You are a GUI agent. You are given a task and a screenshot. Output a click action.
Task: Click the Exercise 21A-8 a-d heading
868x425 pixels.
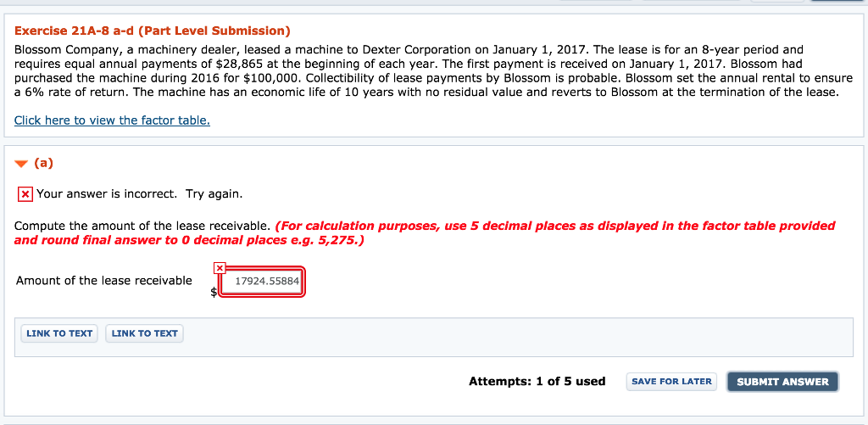[x=153, y=31]
